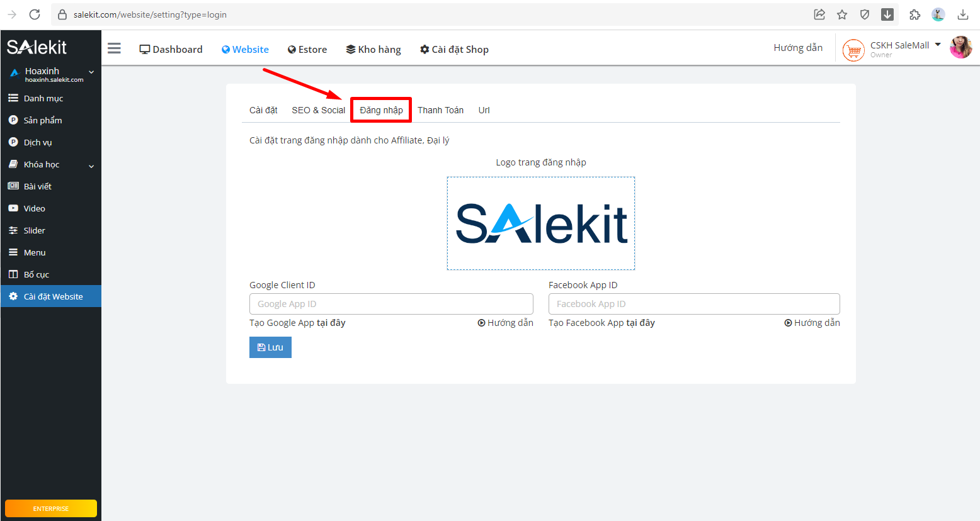Click the site info lock icon
This screenshot has height=521, width=980.
pos(62,14)
